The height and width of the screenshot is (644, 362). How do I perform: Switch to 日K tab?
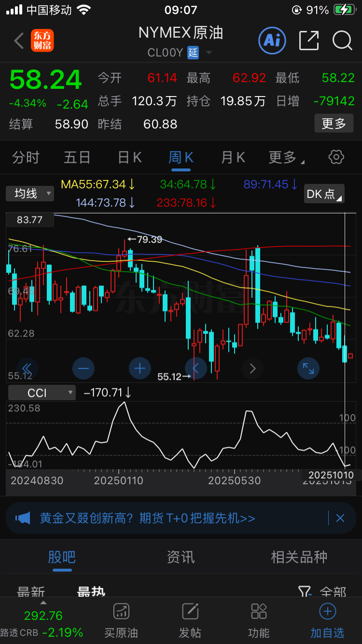tap(129, 157)
